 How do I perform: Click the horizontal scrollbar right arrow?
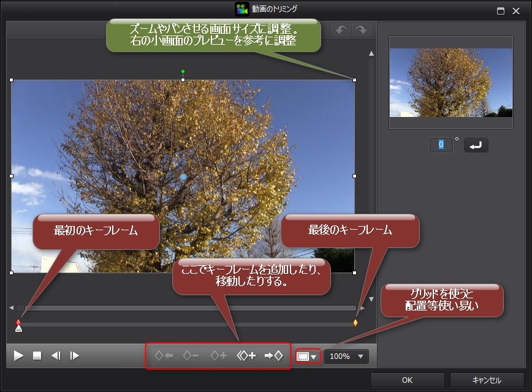tap(362, 308)
